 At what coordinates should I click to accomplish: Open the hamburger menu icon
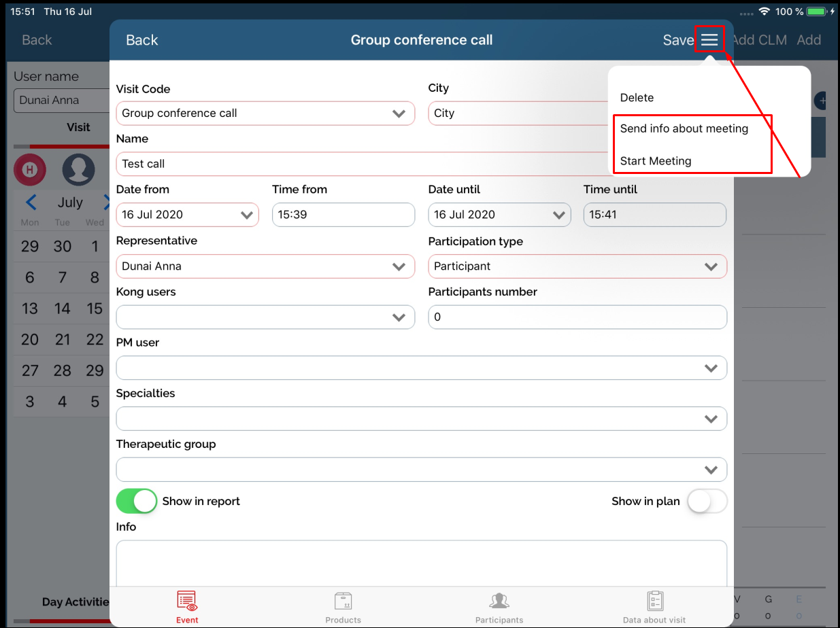709,40
